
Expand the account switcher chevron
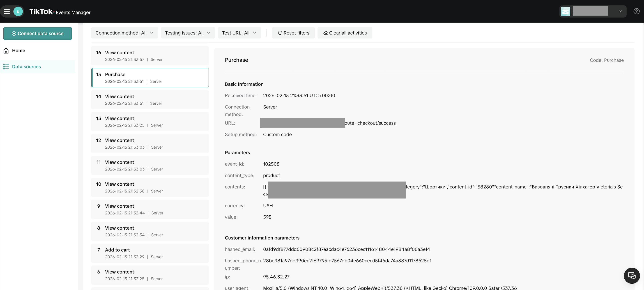pyautogui.click(x=620, y=11)
